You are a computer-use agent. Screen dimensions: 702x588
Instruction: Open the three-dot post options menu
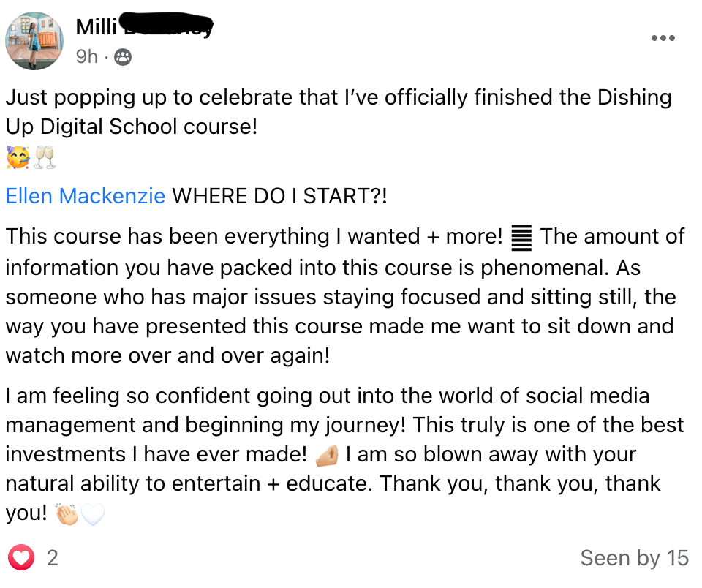[663, 38]
